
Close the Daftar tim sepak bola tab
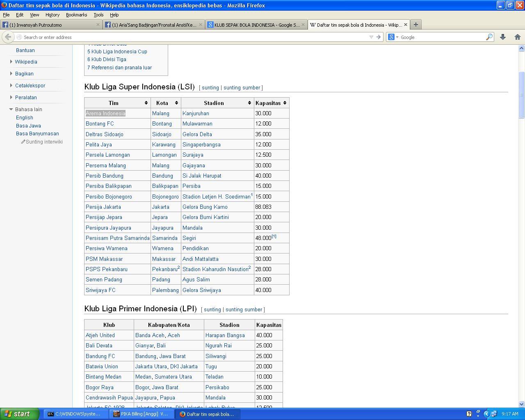(x=406, y=25)
